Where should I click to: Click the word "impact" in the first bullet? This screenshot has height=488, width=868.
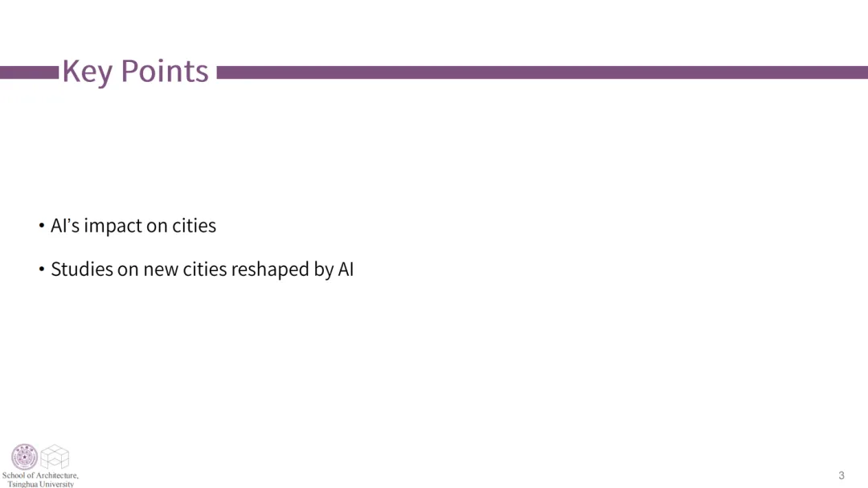point(113,226)
